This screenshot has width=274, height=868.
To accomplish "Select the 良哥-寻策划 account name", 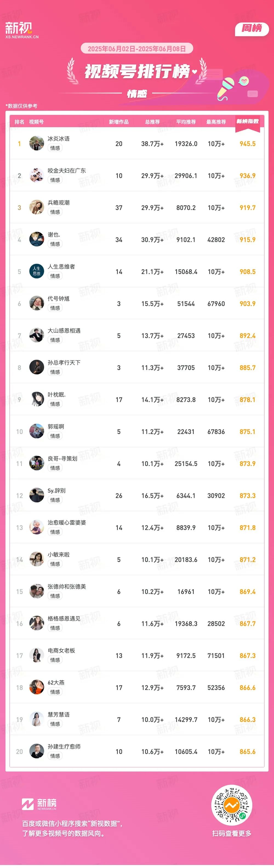I will pos(62,459).
